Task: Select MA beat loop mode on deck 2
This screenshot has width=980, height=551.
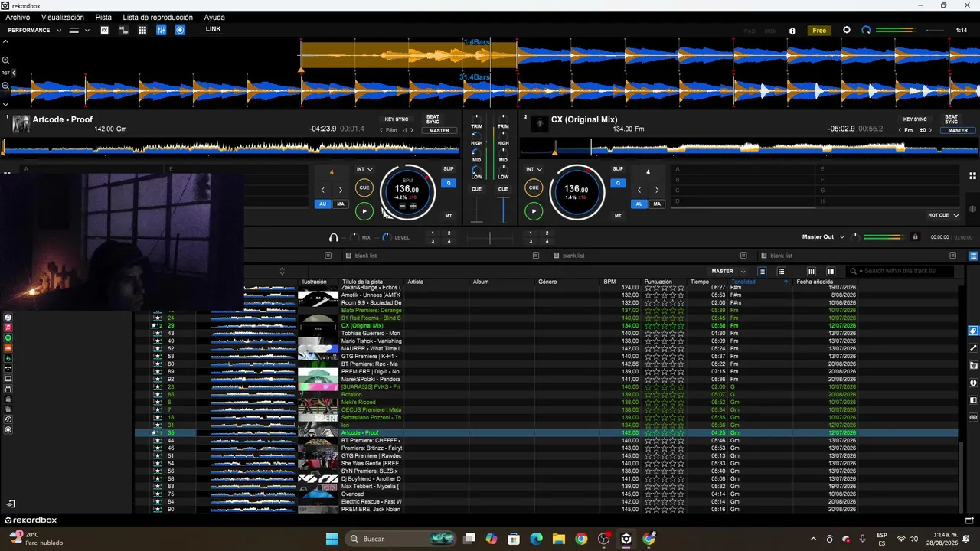Action: point(657,204)
